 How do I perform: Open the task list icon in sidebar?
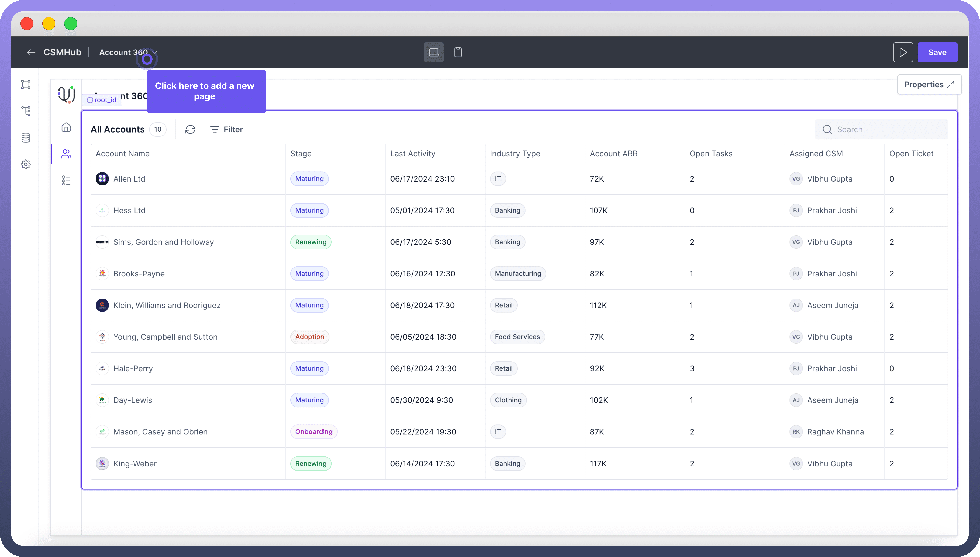click(x=66, y=181)
